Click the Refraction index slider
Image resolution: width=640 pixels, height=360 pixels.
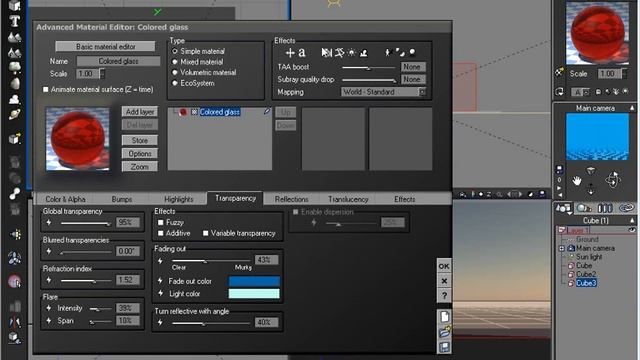coord(86,281)
